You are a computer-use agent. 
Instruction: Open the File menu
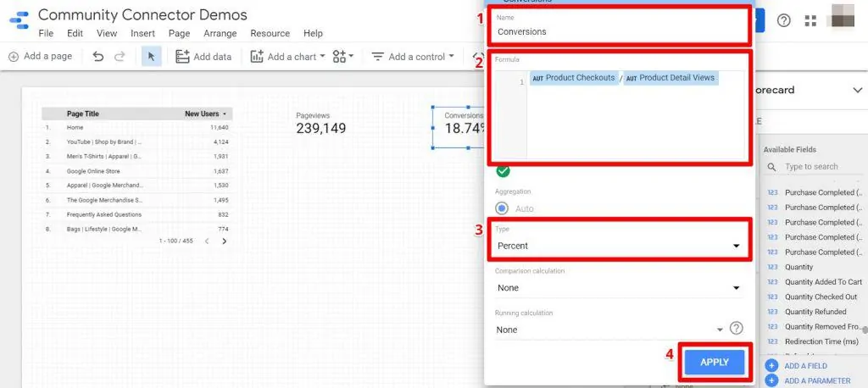pos(46,33)
